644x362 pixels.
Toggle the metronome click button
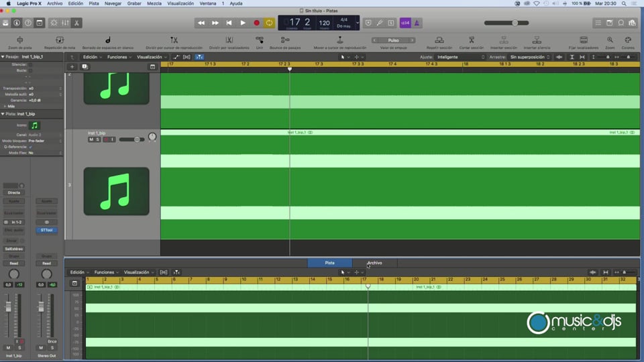(417, 23)
